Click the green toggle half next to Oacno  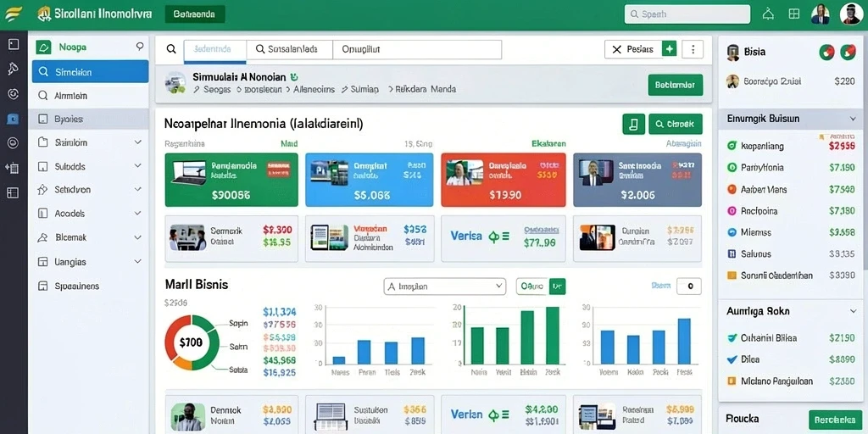click(558, 287)
